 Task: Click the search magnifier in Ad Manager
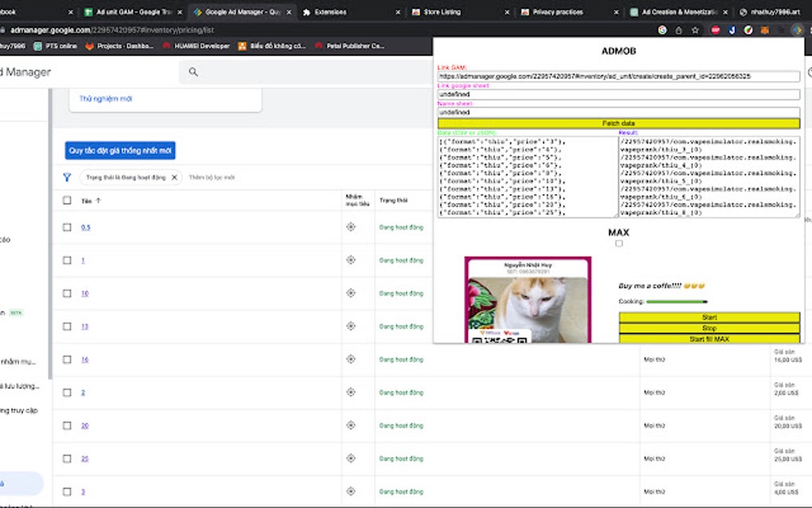(x=192, y=72)
